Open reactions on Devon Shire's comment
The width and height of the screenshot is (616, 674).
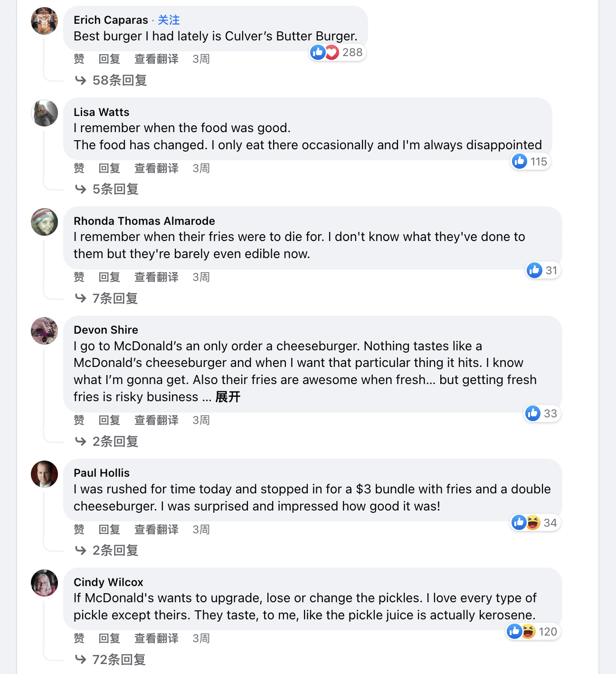(542, 414)
